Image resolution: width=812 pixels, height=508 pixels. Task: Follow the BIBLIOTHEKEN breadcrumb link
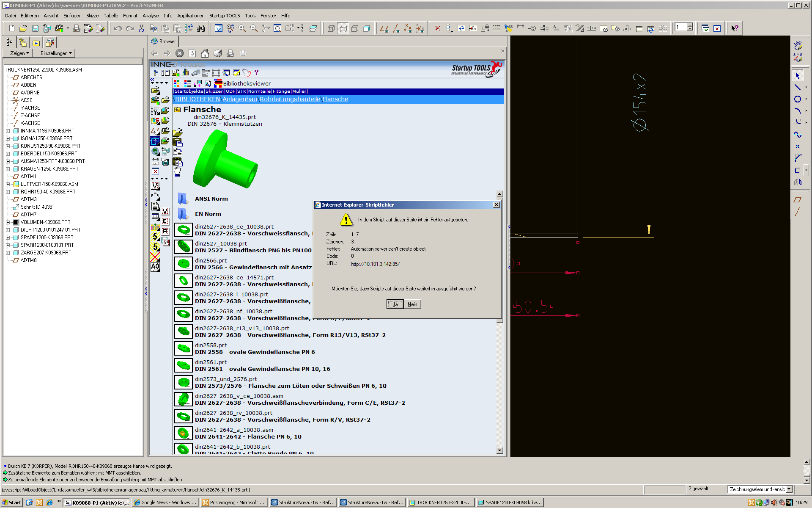(x=198, y=99)
